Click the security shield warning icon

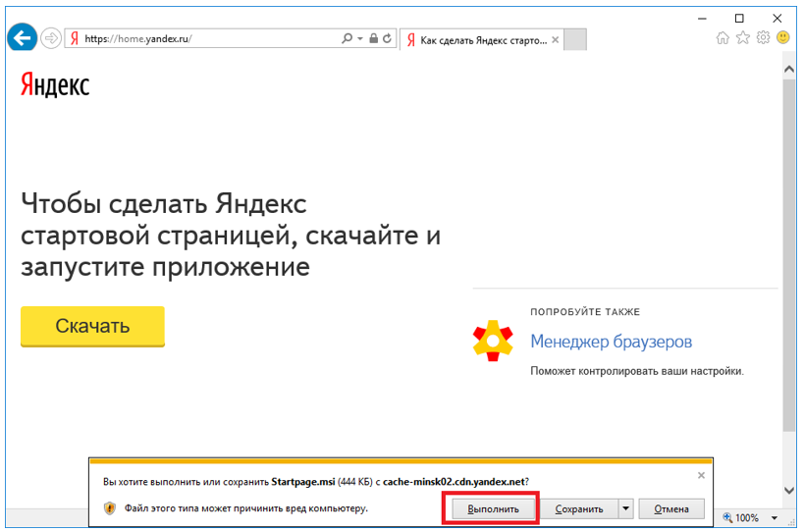click(110, 508)
